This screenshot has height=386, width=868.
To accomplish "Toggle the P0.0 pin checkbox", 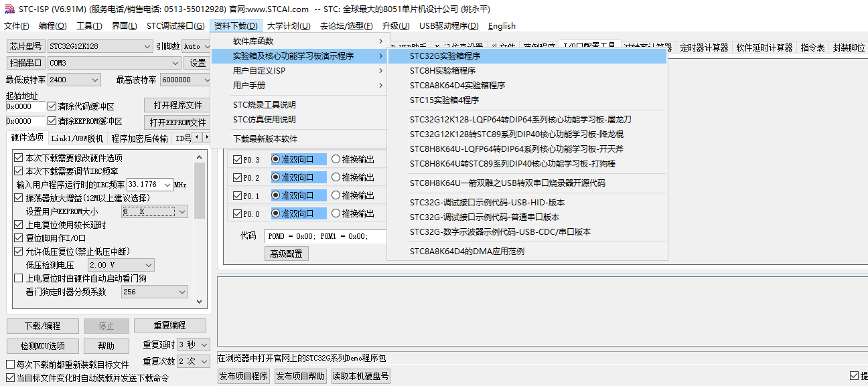I will tap(237, 213).
